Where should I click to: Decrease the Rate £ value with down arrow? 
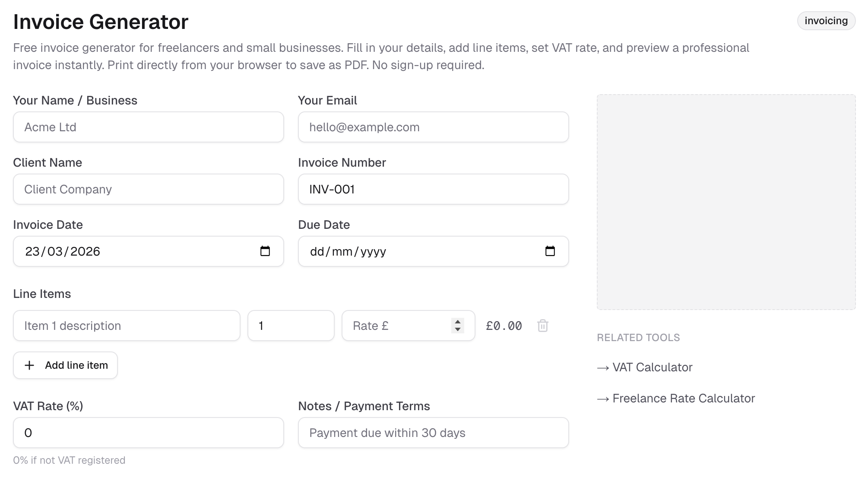[x=458, y=329]
